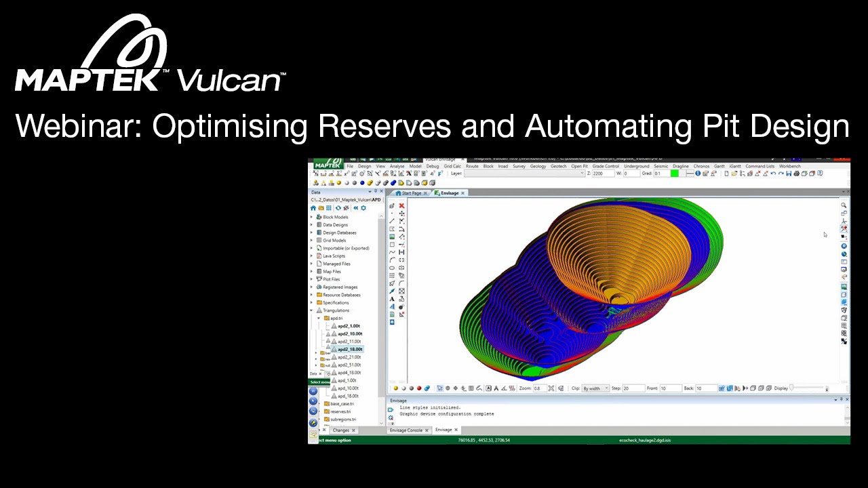Image resolution: width=868 pixels, height=488 pixels.
Task: Click the printer icon in toolbar
Action: [x=797, y=174]
